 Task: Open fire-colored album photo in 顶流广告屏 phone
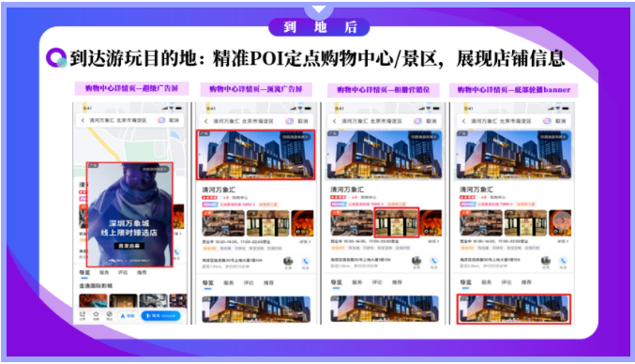(x=303, y=223)
